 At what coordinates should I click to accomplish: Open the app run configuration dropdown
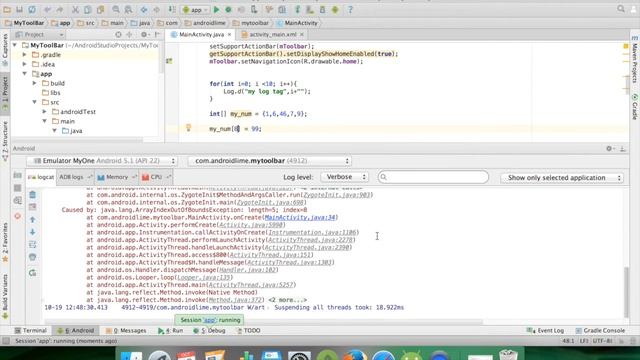(x=196, y=9)
